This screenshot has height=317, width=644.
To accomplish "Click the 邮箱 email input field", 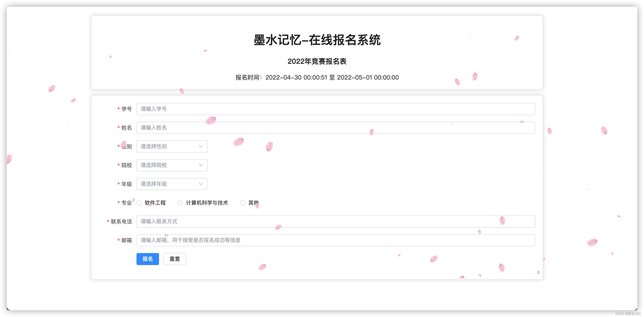I will point(336,240).
